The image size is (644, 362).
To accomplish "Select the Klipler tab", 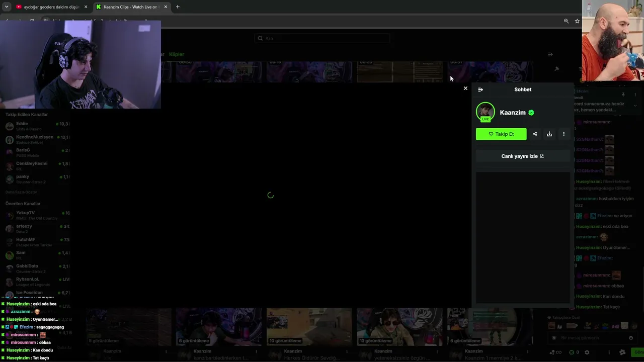I will pos(177,54).
